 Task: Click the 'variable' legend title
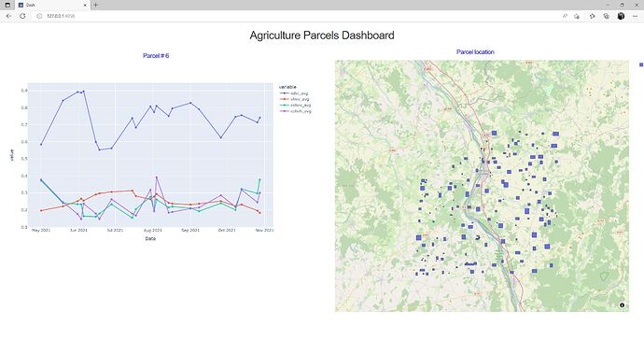coord(287,87)
